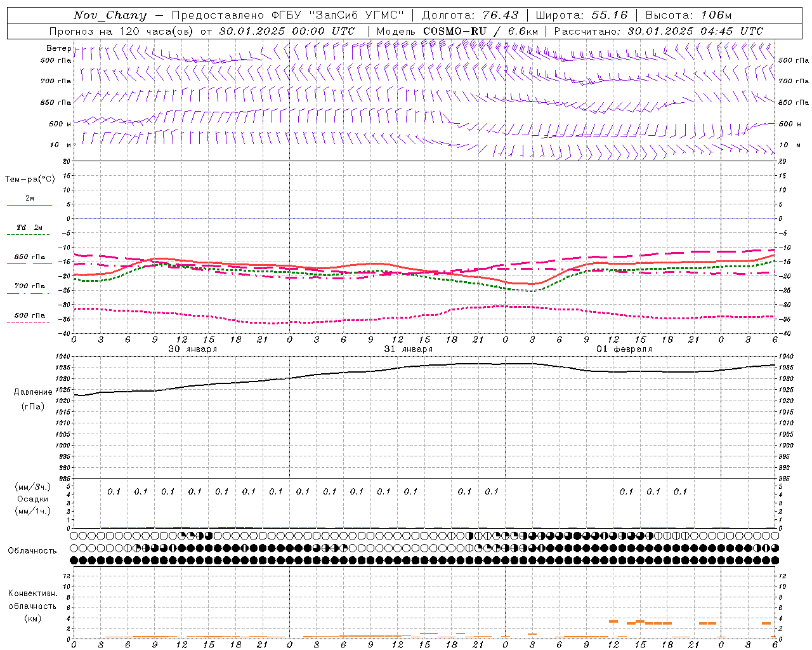Viewport: 812px width, 650px height.
Task: Click the Долгота: 76.43 header field
Action: pyautogui.click(x=470, y=15)
